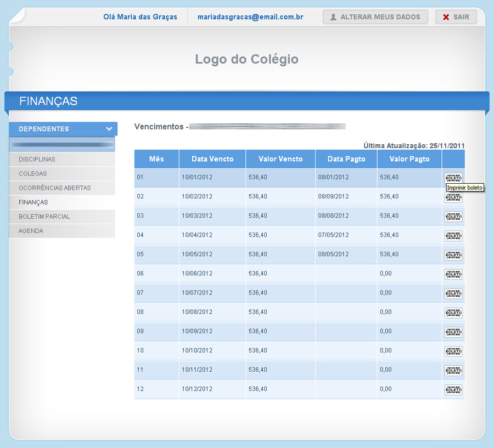Print boleto for month 05
Image resolution: width=494 pixels, height=448 pixels.
[453, 255]
